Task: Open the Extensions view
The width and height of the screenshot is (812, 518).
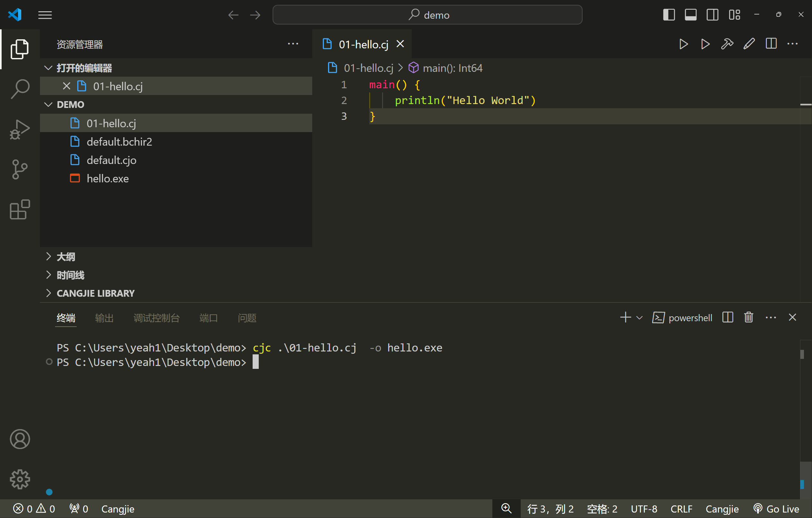Action: pyautogui.click(x=20, y=209)
